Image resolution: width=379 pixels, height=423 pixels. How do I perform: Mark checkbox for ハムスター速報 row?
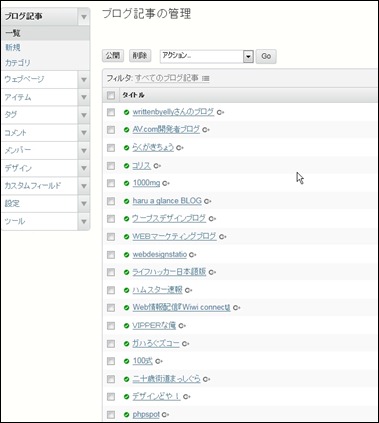click(x=111, y=290)
